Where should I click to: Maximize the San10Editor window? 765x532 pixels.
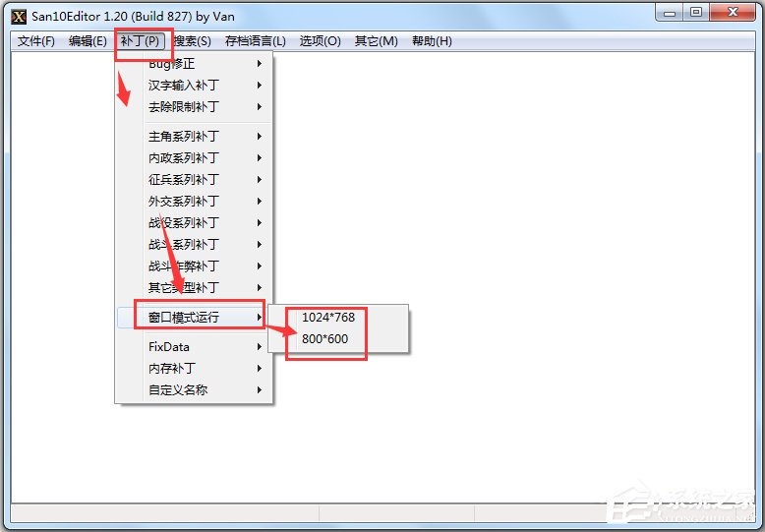point(696,13)
